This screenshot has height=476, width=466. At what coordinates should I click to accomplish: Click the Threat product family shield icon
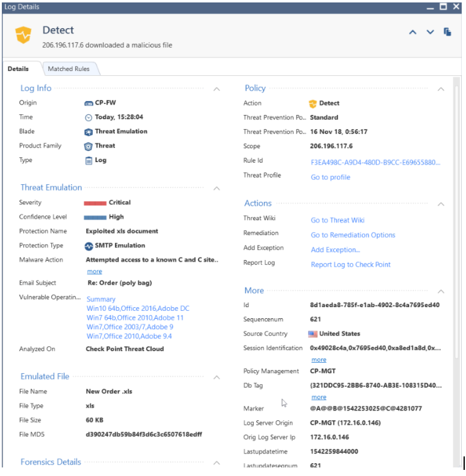click(x=88, y=146)
